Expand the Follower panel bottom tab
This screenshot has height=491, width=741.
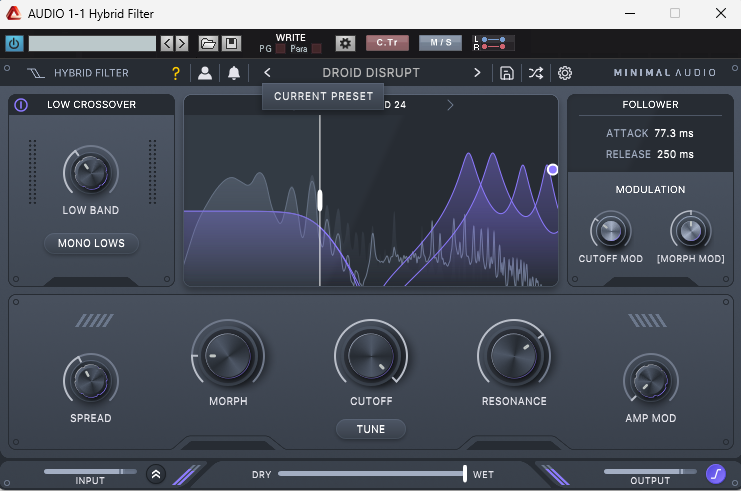(x=650, y=282)
